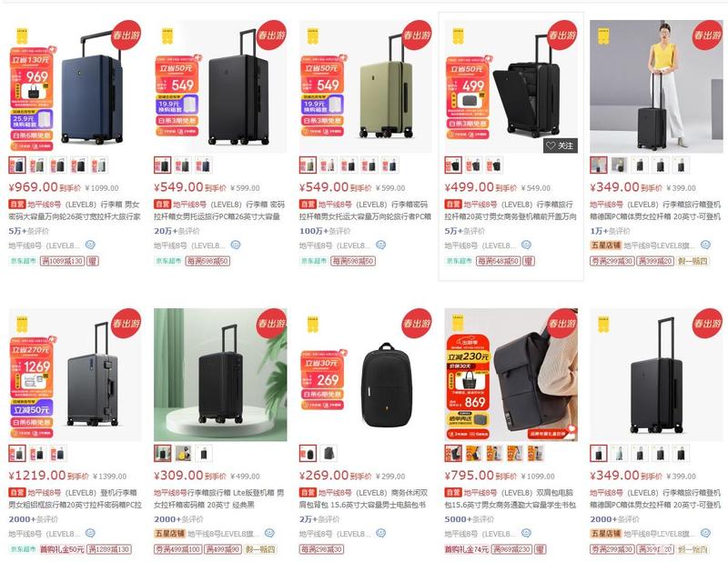This screenshot has height=562, width=728.
Task: Open the ¥795.00 双肩包电脑包 product title
Action: pos(511,498)
